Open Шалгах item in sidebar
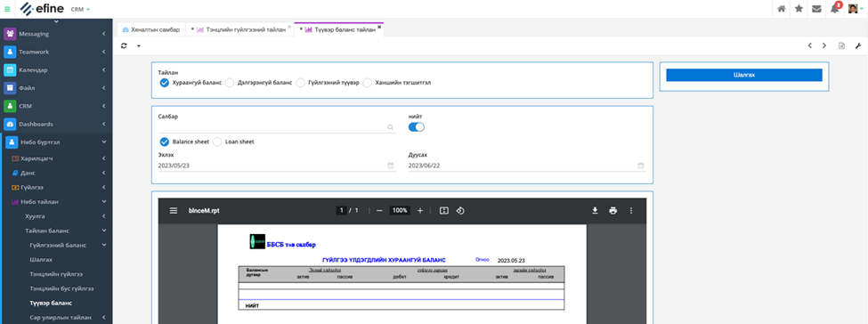Image resolution: width=868 pixels, height=324 pixels. (42, 259)
